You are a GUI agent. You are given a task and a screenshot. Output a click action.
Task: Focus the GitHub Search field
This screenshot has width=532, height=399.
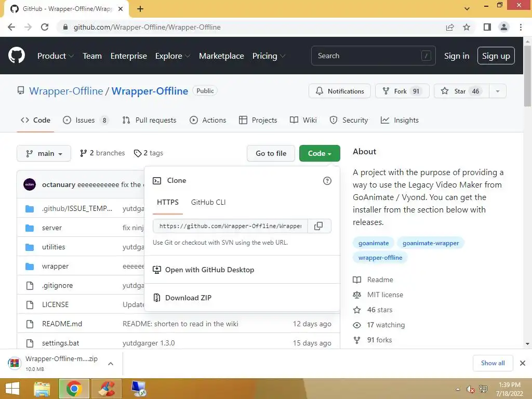coord(373,56)
